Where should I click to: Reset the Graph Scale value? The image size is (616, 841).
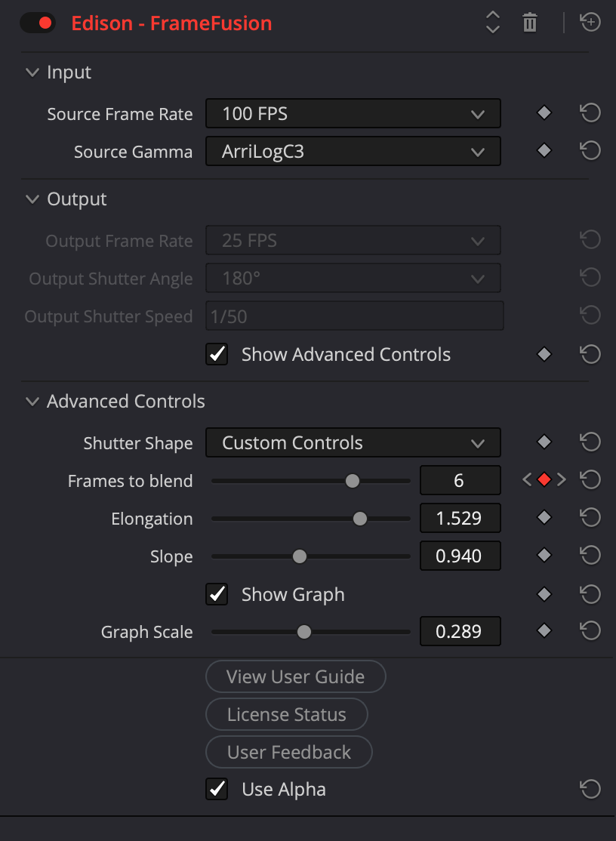pyautogui.click(x=590, y=631)
